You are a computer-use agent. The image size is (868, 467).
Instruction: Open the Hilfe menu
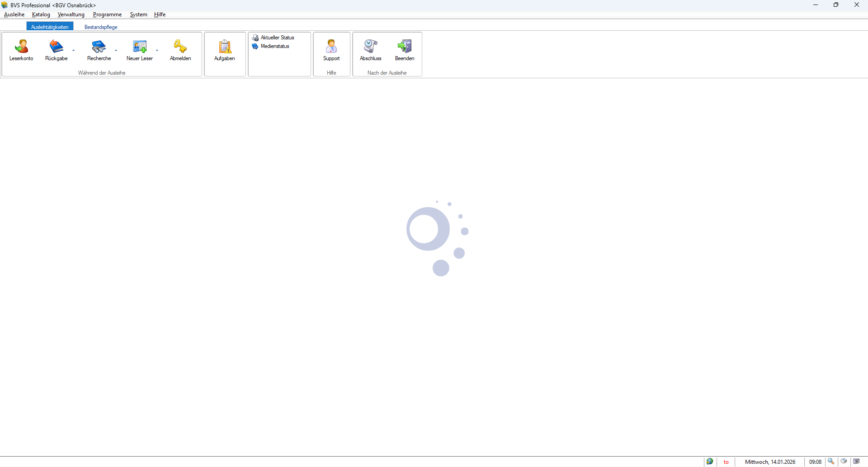(160, 14)
